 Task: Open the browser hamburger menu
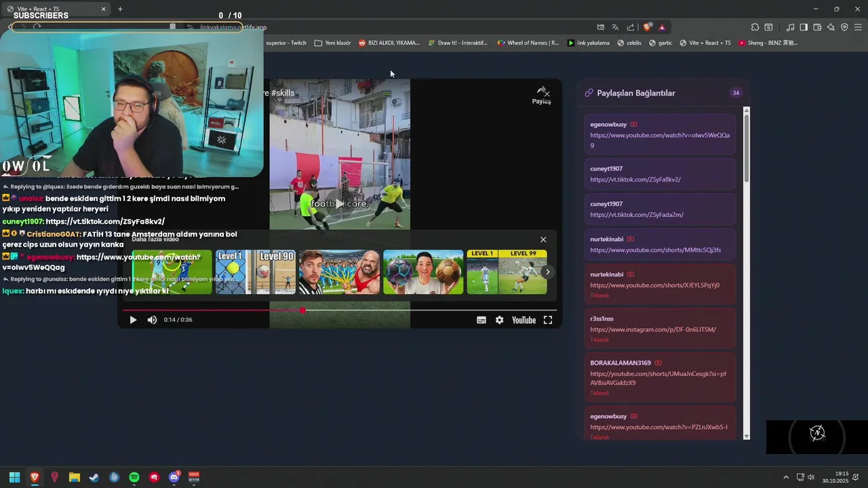point(858,27)
